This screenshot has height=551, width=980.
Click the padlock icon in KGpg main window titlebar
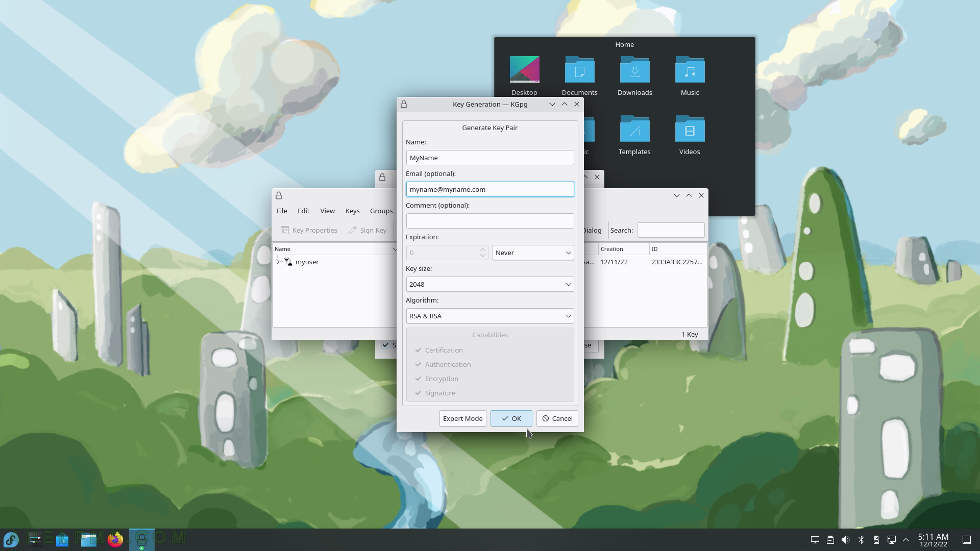(x=279, y=195)
